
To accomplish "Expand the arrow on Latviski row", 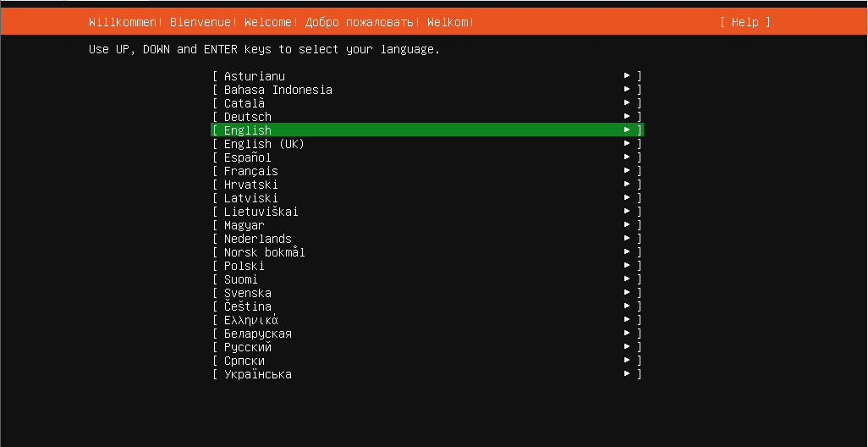I will pos(627,198).
